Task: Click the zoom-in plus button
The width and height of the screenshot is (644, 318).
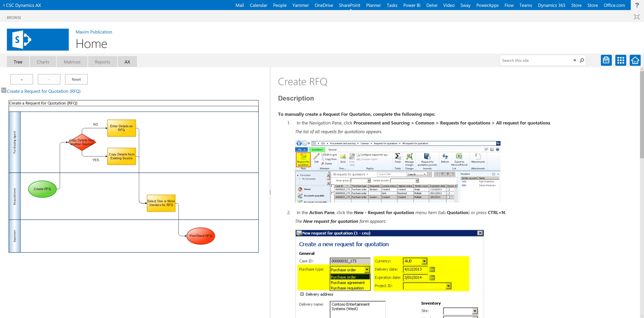Action: coord(21,79)
